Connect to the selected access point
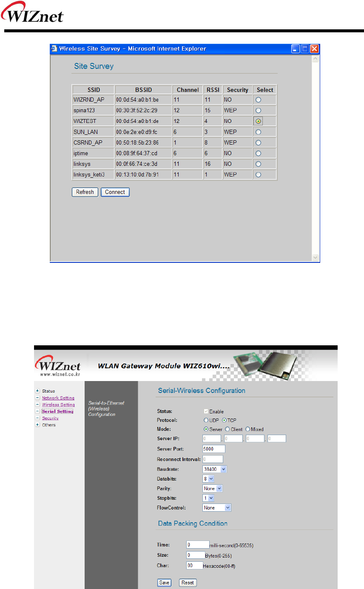This screenshot has width=364, height=589. coord(115,192)
